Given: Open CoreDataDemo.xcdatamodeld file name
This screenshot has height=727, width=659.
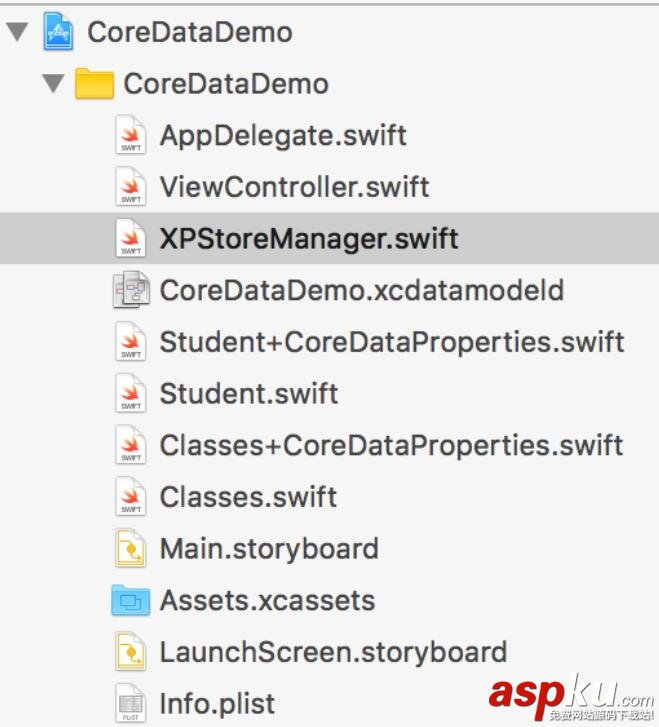Looking at the screenshot, I should point(362,290).
